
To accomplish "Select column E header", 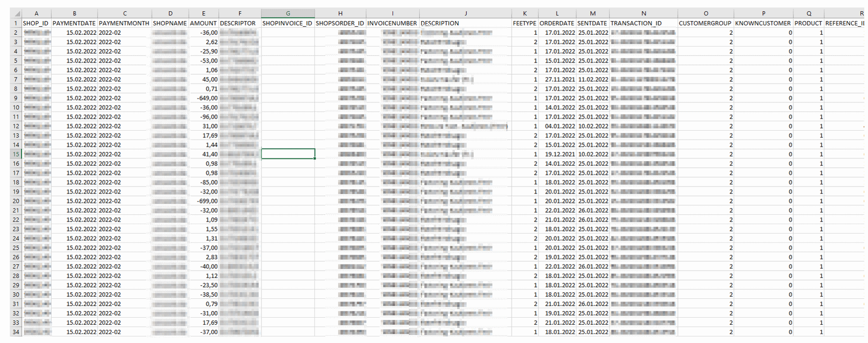I will point(203,14).
